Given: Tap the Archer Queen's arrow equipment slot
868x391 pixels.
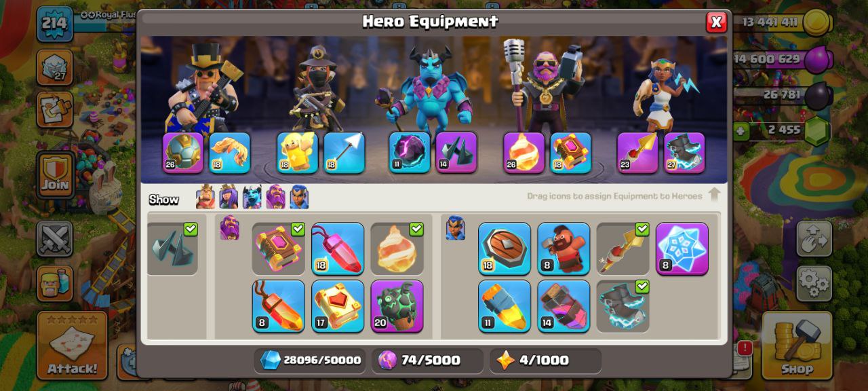Looking at the screenshot, I should [344, 153].
